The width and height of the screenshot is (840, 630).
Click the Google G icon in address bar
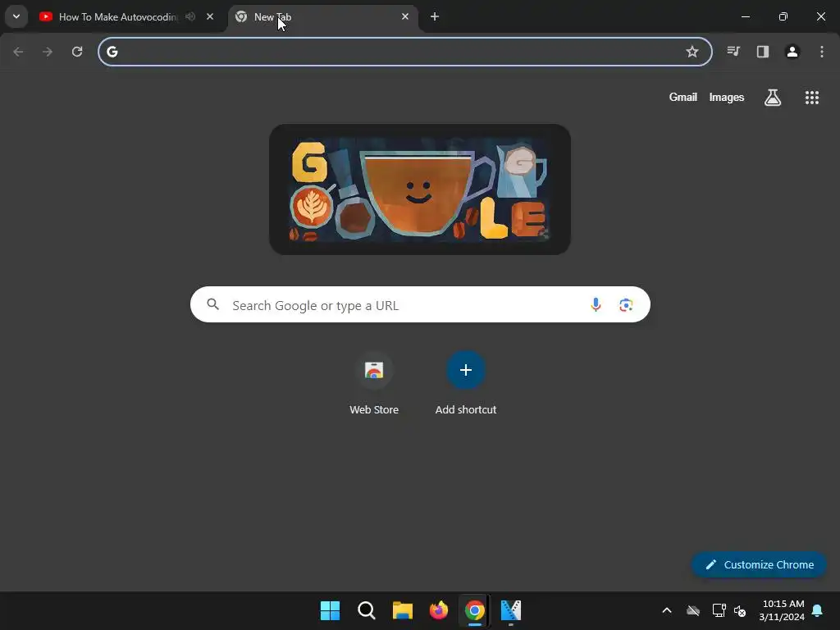(112, 52)
